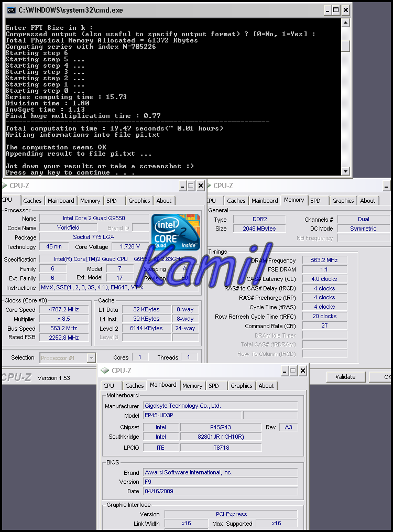Click the Threads count field

tap(189, 357)
